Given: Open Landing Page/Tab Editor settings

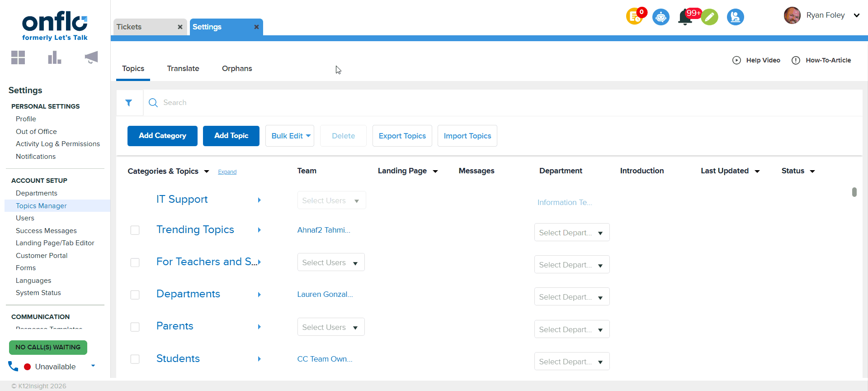Looking at the screenshot, I should [55, 243].
